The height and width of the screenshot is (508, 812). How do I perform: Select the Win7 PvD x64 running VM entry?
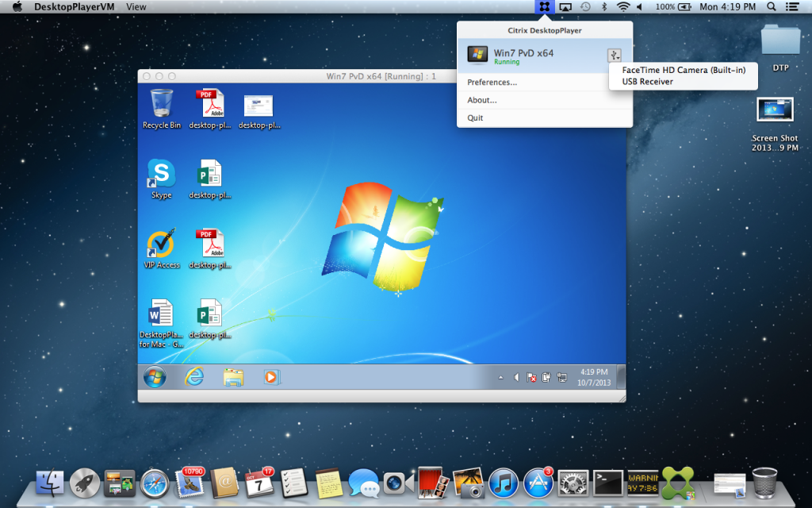544,56
